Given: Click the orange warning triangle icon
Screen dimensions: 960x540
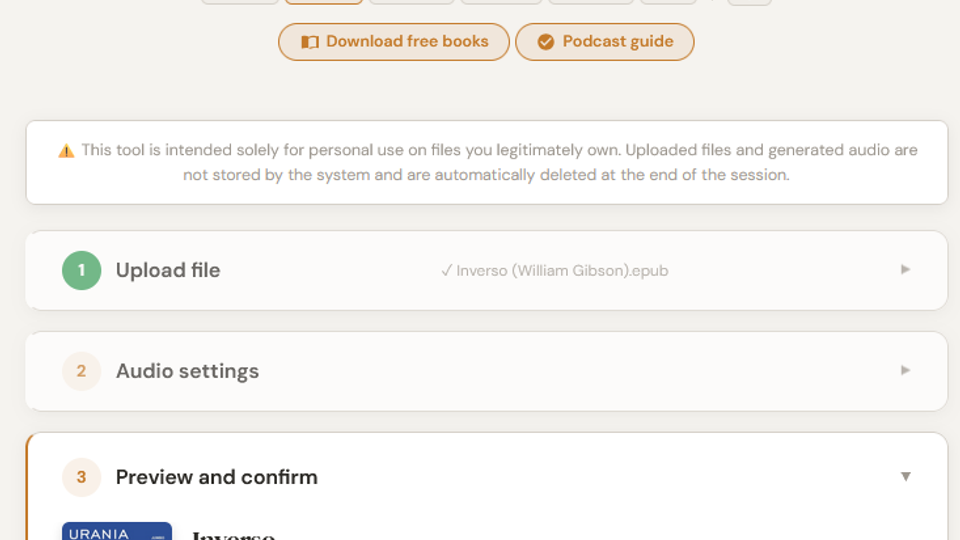Looking at the screenshot, I should (66, 151).
